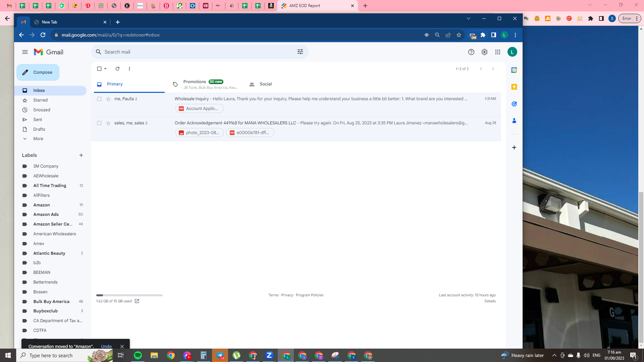Open tab search dropdown in Gmail window

coord(469,18)
